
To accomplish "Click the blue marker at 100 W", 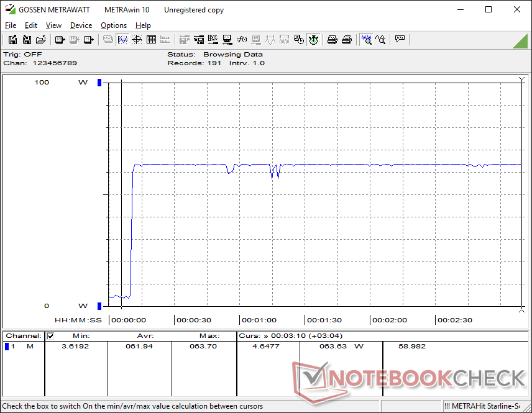I will click(99, 83).
